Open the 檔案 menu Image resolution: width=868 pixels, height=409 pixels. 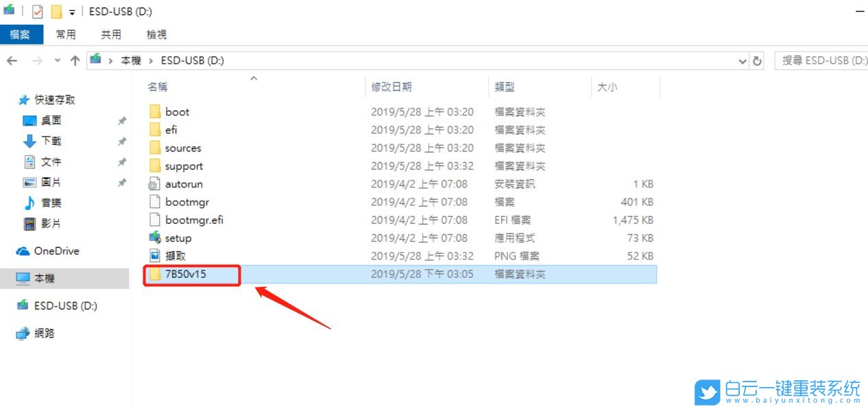pyautogui.click(x=21, y=34)
